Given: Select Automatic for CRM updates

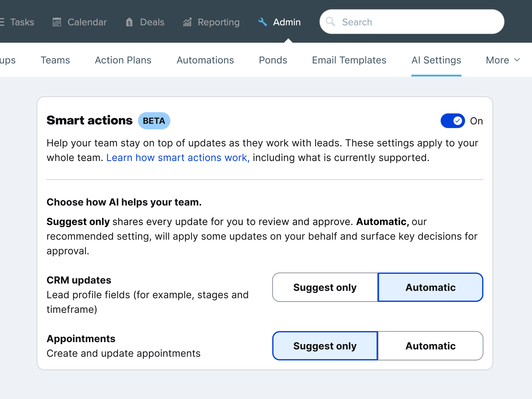Looking at the screenshot, I should tap(430, 287).
